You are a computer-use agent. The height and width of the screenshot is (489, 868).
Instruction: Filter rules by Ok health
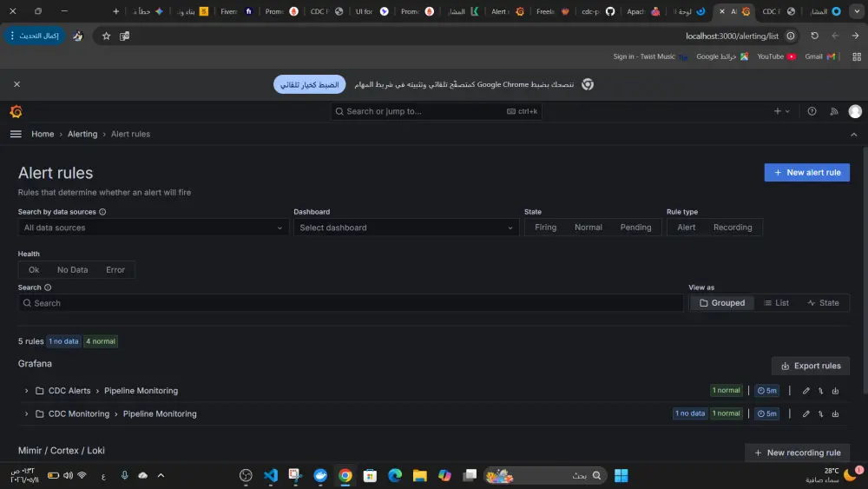pos(34,270)
